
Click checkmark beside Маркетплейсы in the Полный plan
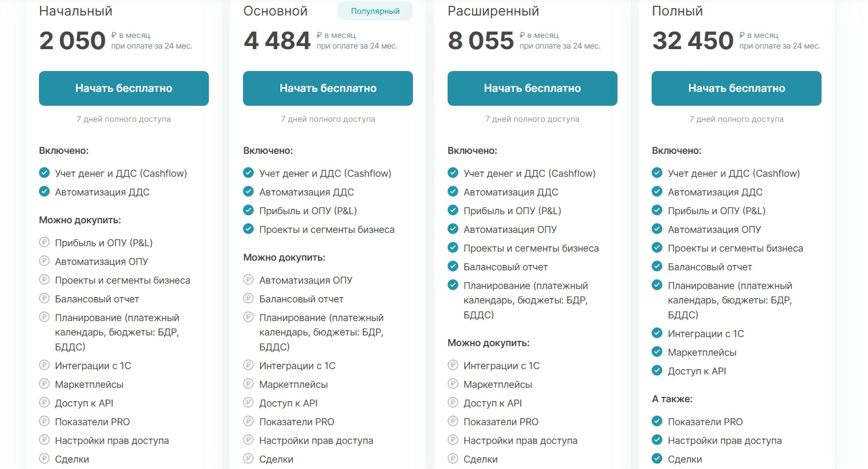(x=657, y=352)
